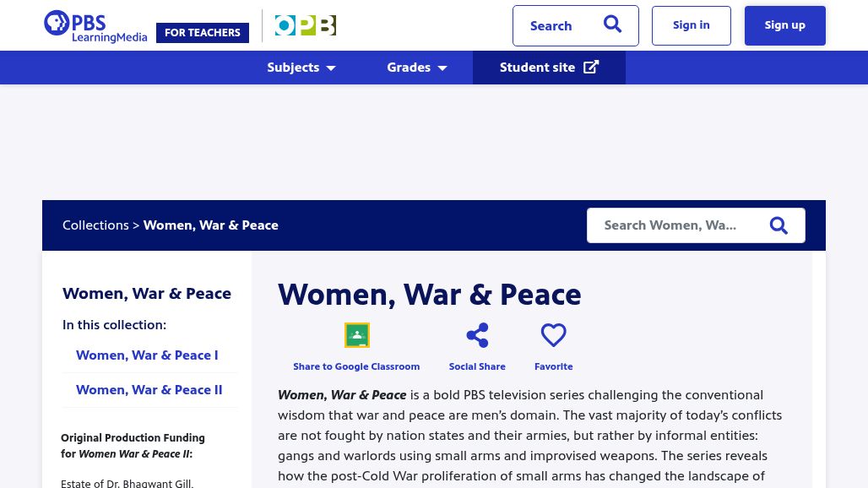
Task: Click the magnifier icon in top search
Action: point(612,25)
